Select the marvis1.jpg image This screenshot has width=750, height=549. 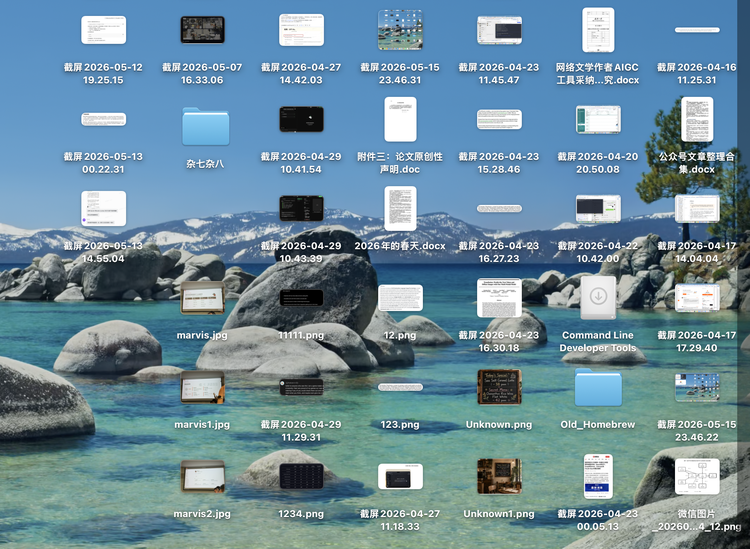(202, 387)
